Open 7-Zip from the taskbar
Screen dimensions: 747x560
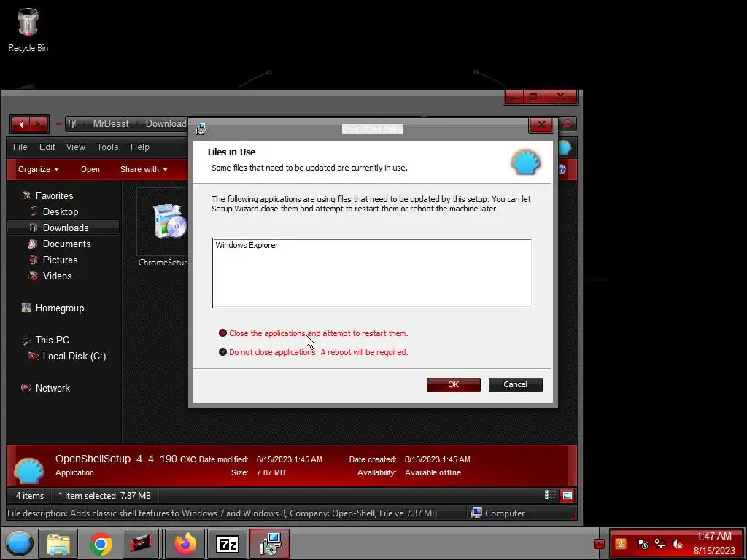pos(228,544)
